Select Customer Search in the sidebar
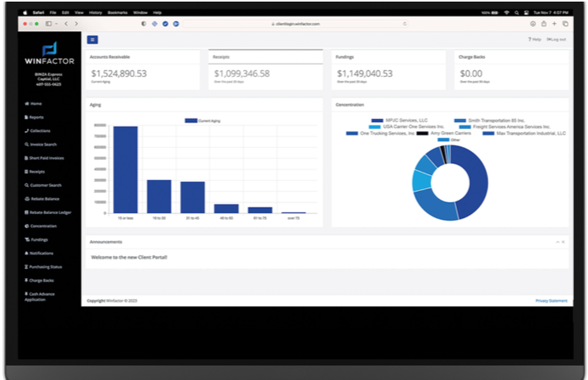Screen dimensions: 588x380 tap(44, 185)
